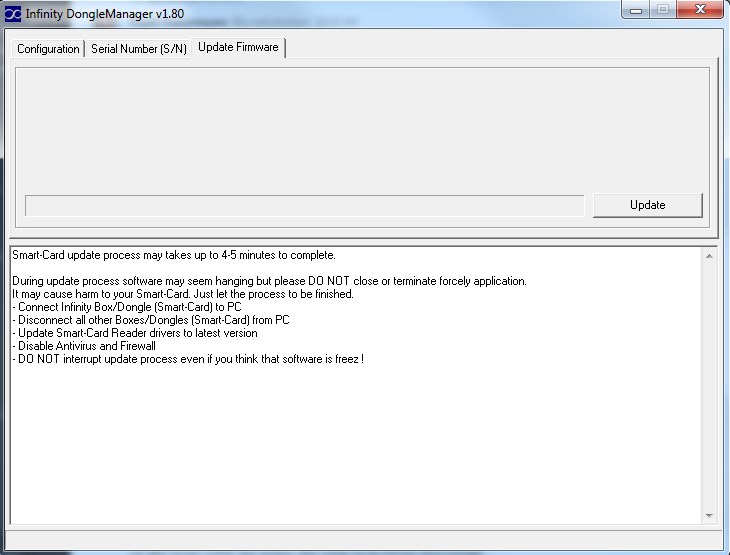The height and width of the screenshot is (555, 730).
Task: Click 'It may cause harm to your Smart-Card' line
Action: [182, 294]
